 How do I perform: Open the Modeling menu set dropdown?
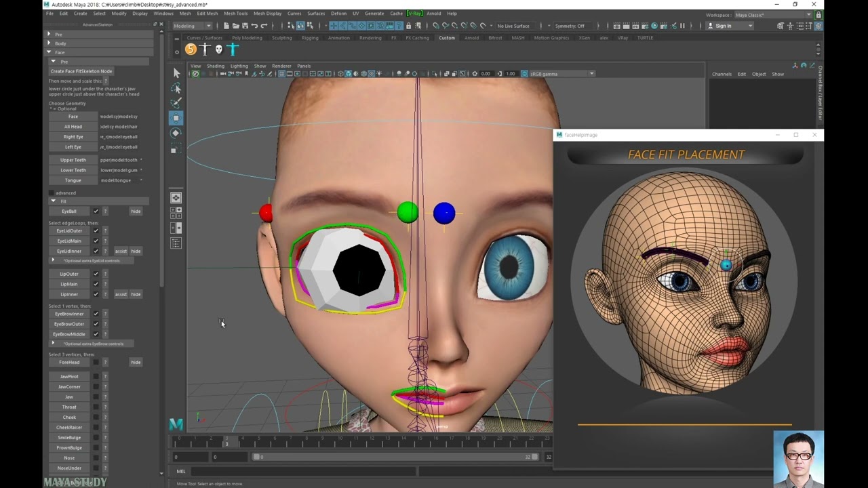tap(192, 26)
